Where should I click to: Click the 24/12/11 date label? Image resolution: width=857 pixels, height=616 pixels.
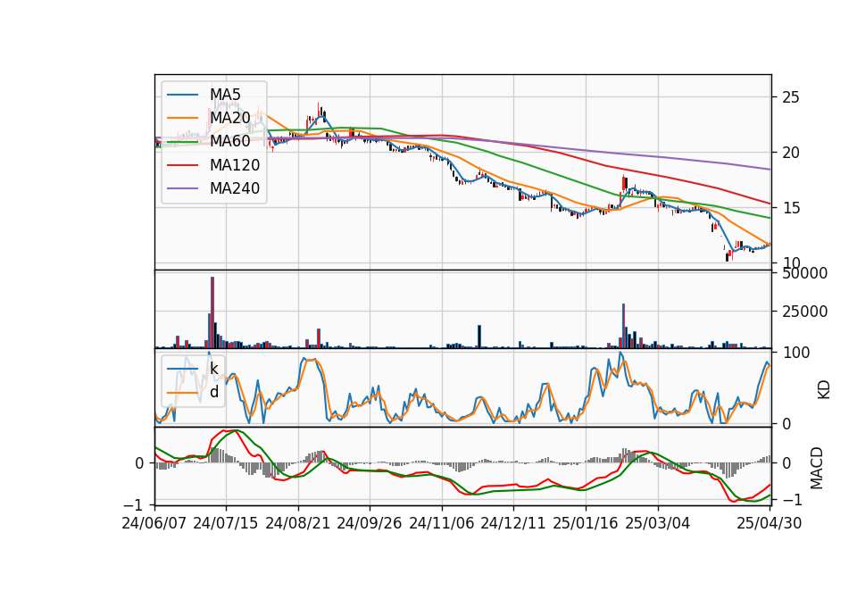[x=513, y=524]
